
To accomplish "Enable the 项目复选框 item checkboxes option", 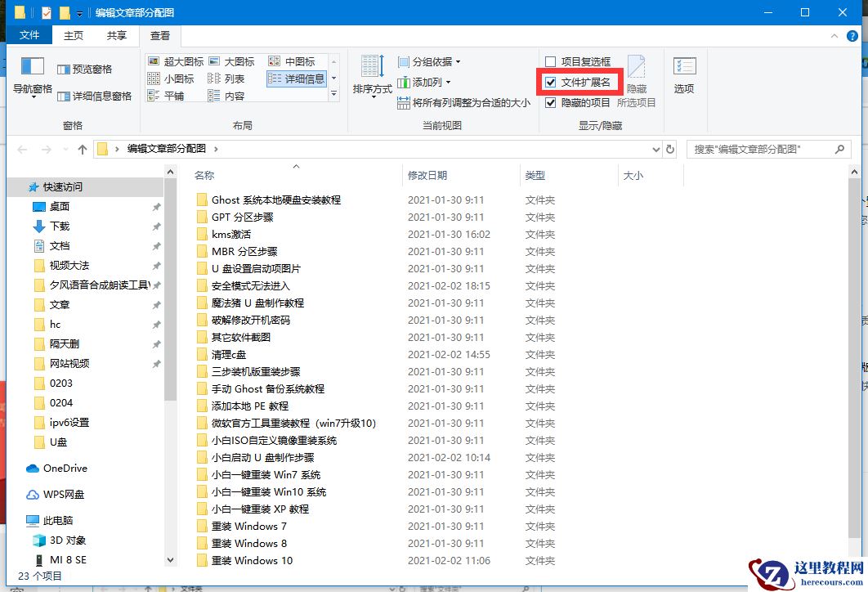I will click(x=550, y=61).
